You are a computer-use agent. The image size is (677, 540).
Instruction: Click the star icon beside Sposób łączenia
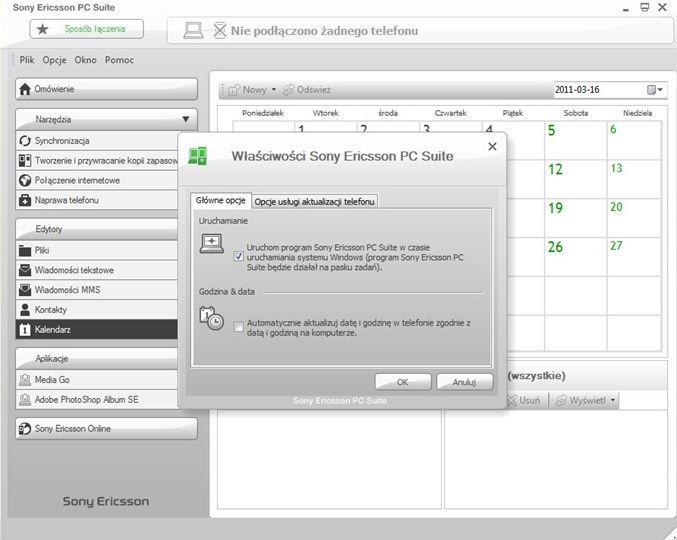(42, 29)
